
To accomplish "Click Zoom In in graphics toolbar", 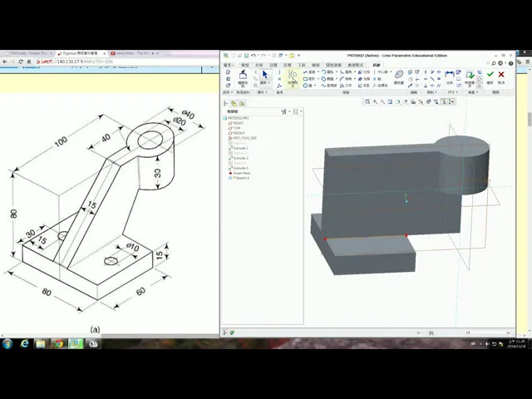I will tap(375, 101).
